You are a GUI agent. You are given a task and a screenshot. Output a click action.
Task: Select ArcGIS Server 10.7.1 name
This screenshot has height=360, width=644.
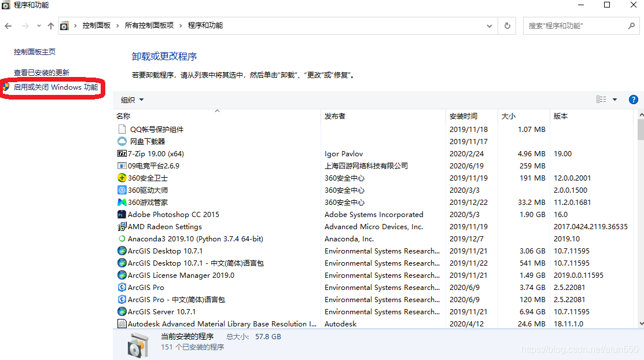coord(162,311)
